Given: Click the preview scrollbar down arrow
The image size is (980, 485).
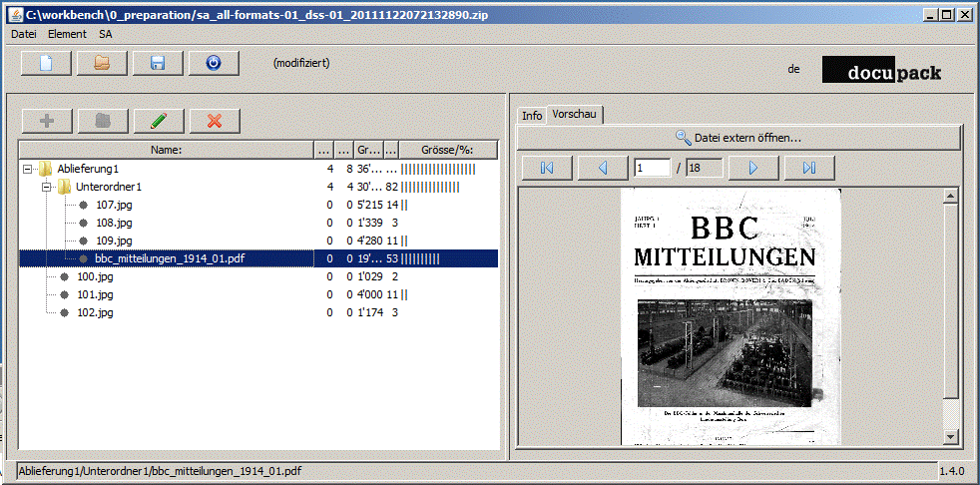Looking at the screenshot, I should (951, 436).
